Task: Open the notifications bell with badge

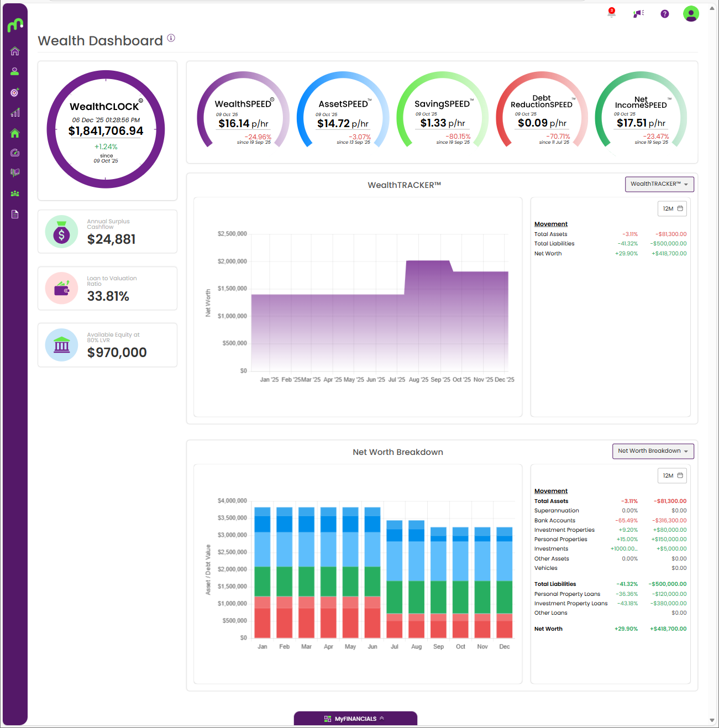Action: [x=611, y=13]
